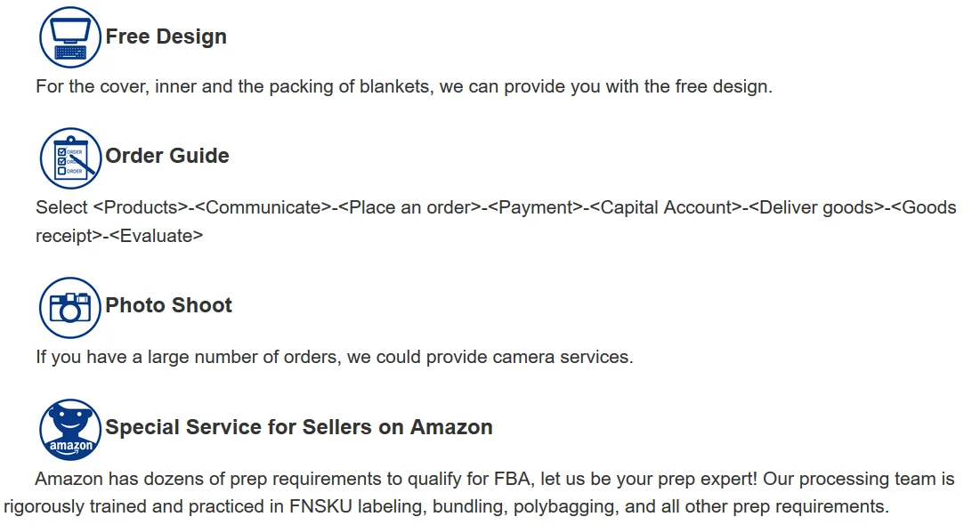
Task: Click the <Products> step text
Action: [x=140, y=207]
